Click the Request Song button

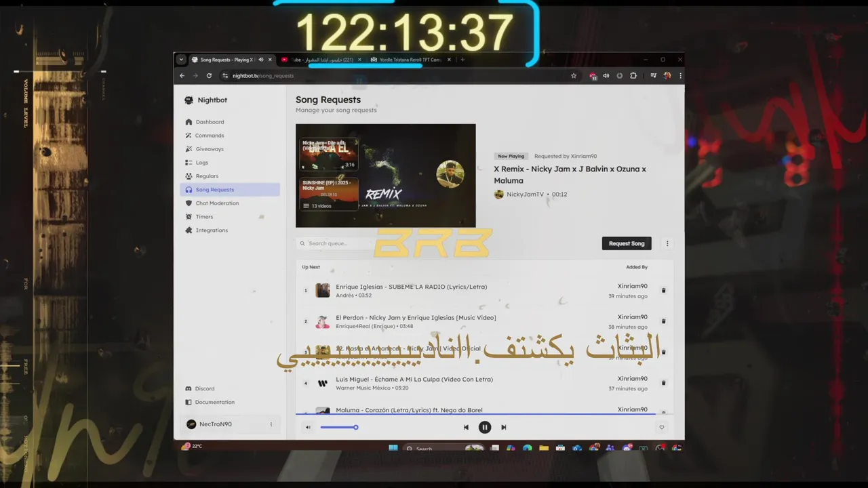click(x=627, y=243)
